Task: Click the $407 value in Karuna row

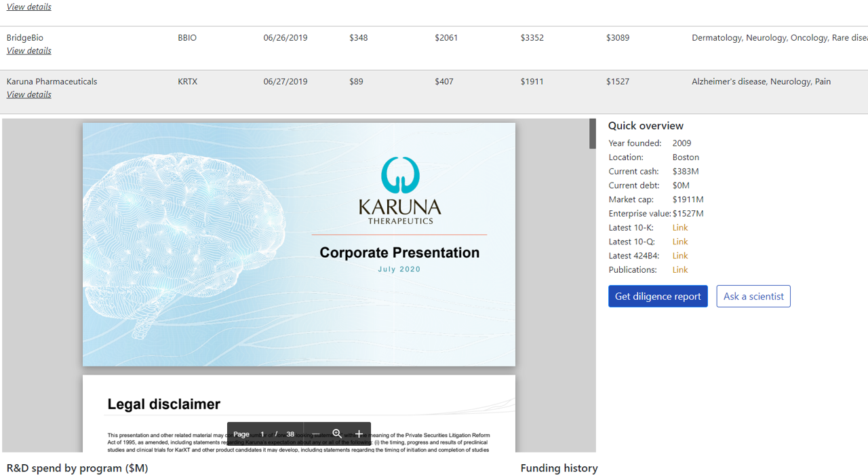Action: [444, 81]
